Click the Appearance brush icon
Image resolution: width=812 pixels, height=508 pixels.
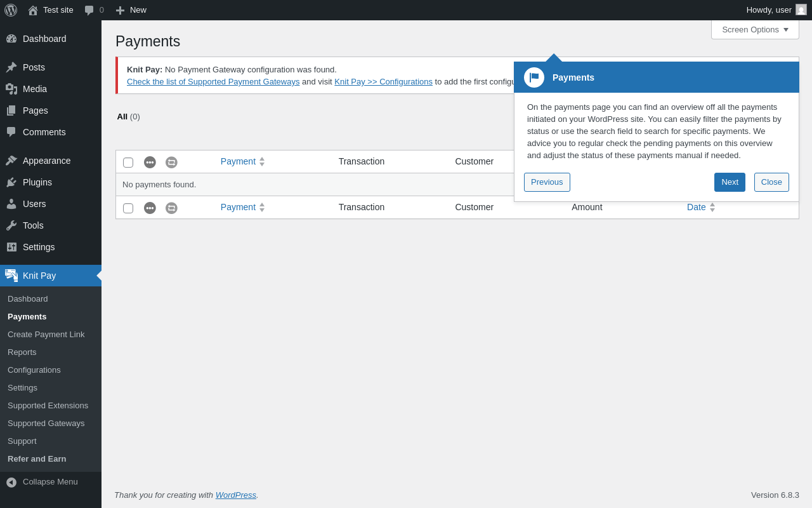(x=11, y=161)
